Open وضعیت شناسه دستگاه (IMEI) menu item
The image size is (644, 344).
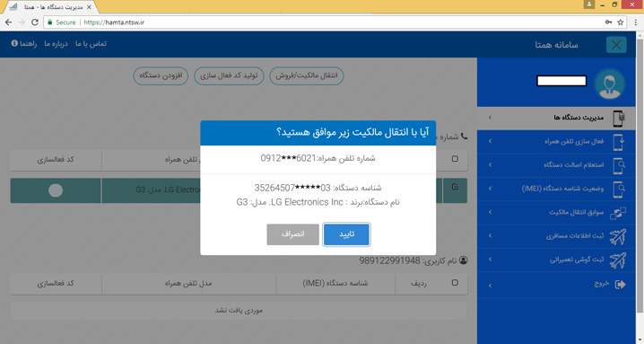click(x=556, y=189)
